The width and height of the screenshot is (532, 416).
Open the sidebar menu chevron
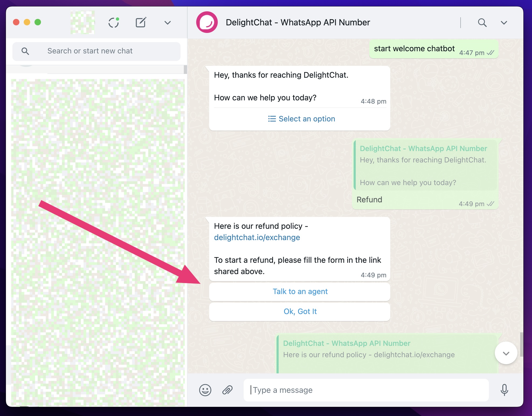point(168,23)
